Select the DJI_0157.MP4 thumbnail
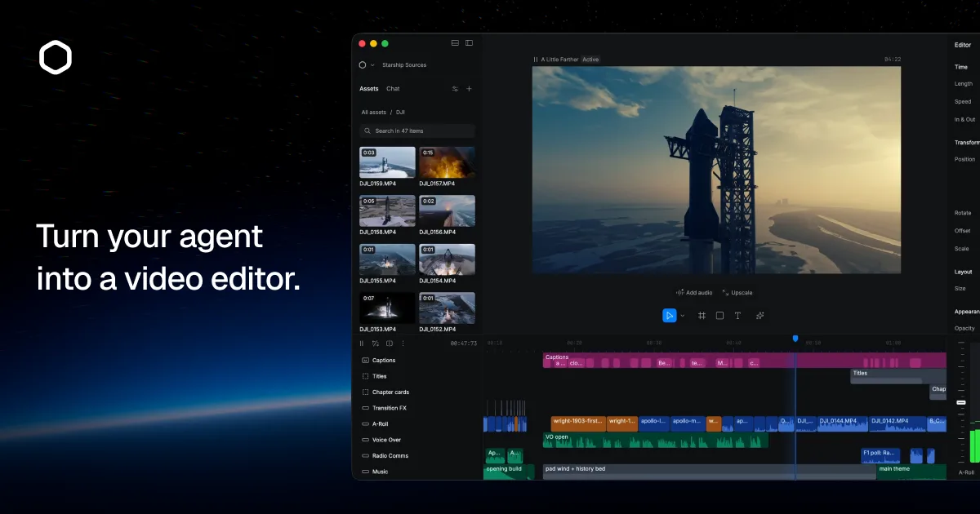This screenshot has width=980, height=514. point(447,162)
